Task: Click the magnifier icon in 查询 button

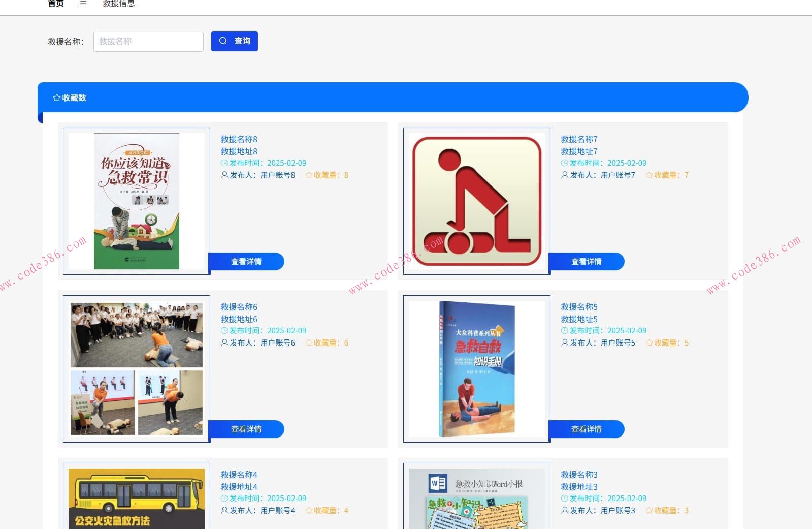Action: coord(223,41)
